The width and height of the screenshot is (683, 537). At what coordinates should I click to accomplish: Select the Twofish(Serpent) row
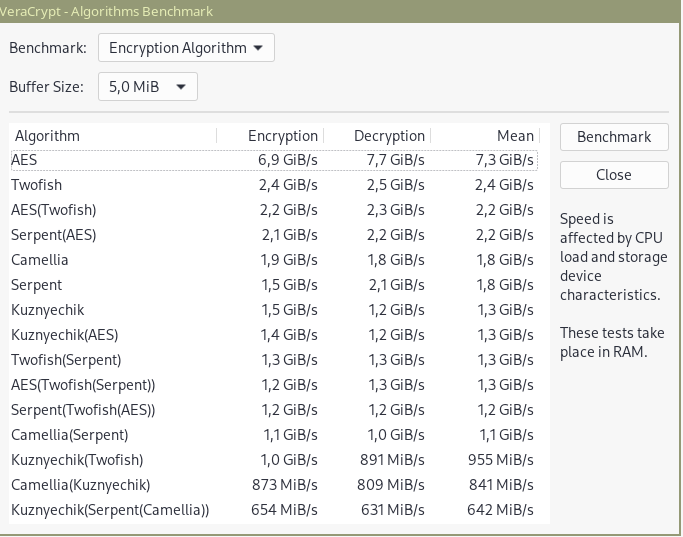274,360
